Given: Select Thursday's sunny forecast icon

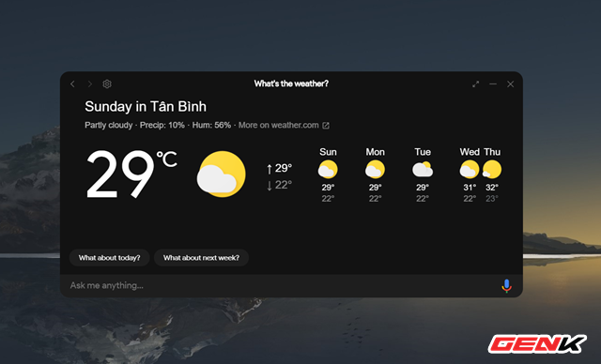Looking at the screenshot, I should tap(492, 170).
